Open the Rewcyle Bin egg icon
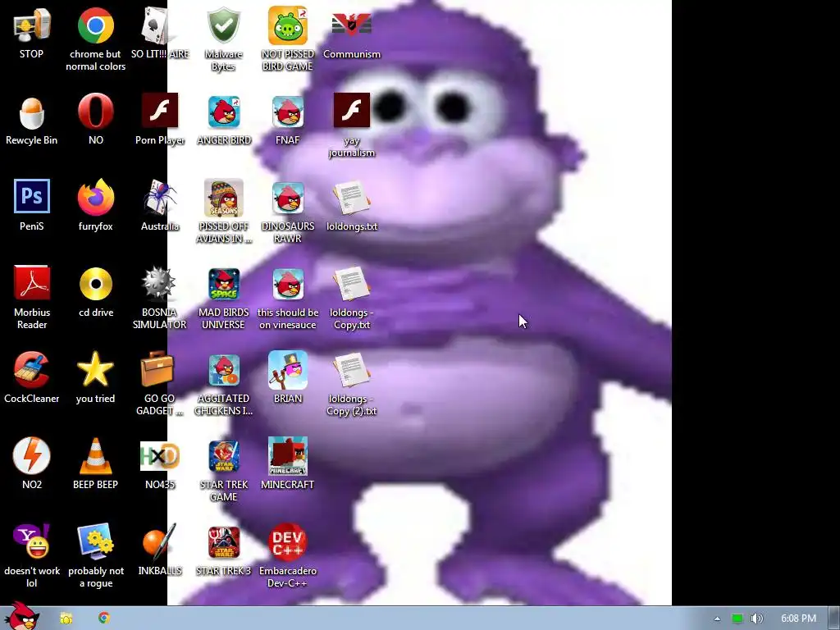Viewport: 840px width, 630px height. [x=32, y=112]
